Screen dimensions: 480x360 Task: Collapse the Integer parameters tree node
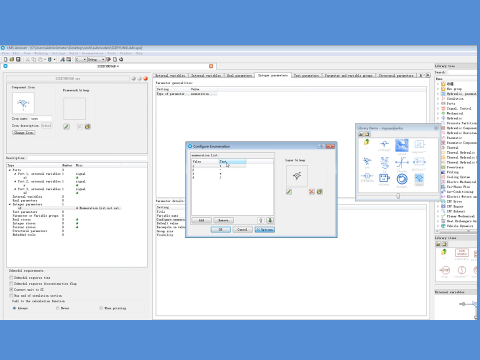click(10, 204)
